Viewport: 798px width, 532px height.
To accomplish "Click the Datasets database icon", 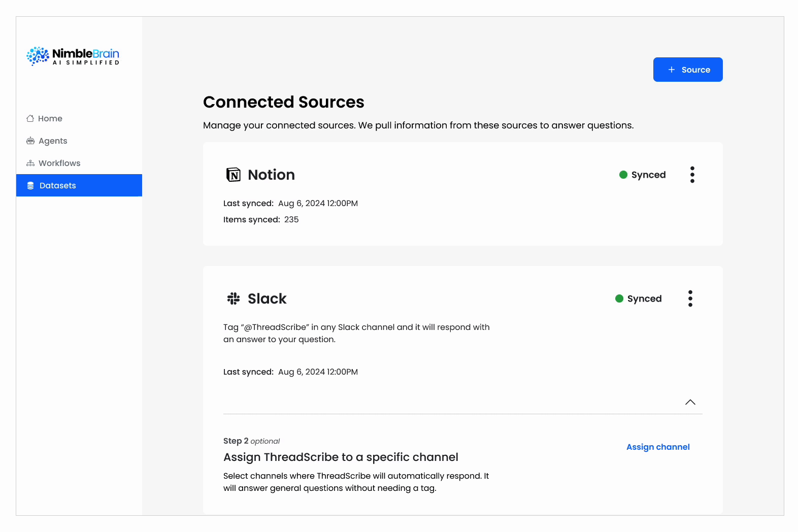I will point(30,186).
